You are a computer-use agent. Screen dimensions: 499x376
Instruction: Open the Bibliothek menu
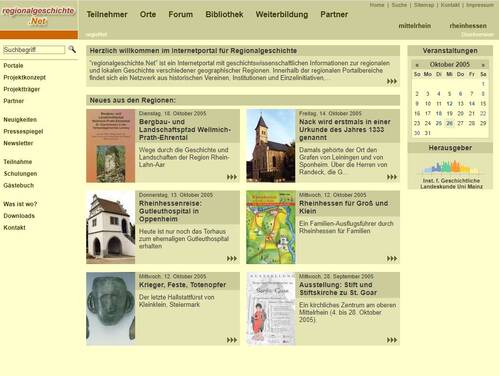point(224,14)
